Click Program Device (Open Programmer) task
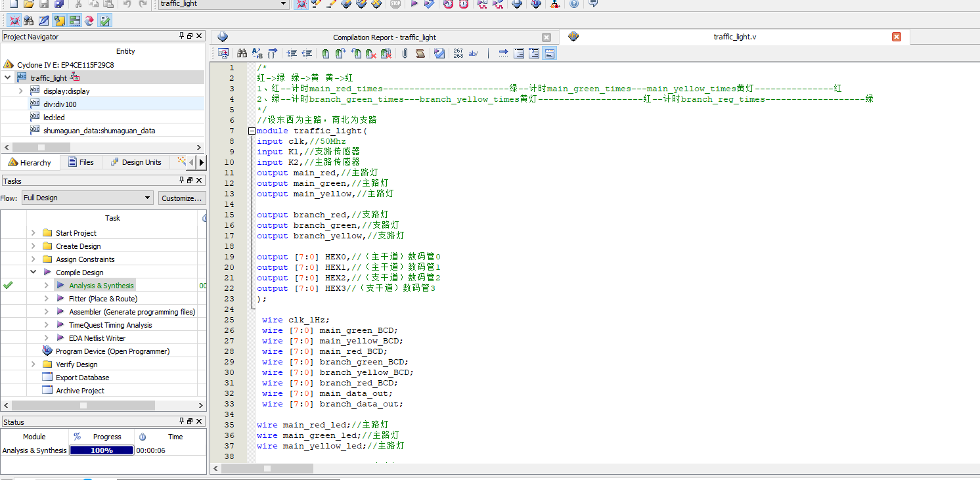The width and height of the screenshot is (980, 480). pos(112,351)
